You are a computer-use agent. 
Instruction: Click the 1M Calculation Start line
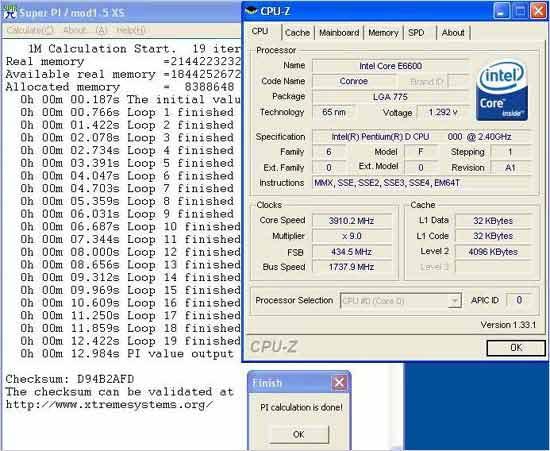click(x=134, y=49)
